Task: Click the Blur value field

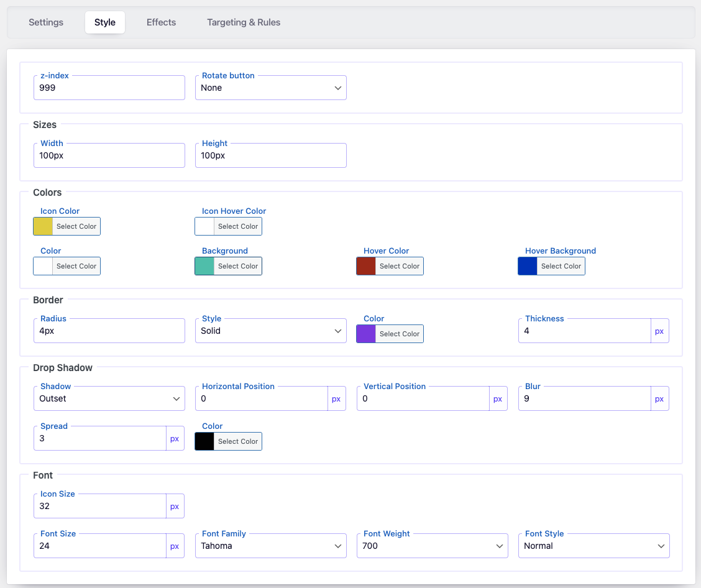Action: [x=584, y=399]
